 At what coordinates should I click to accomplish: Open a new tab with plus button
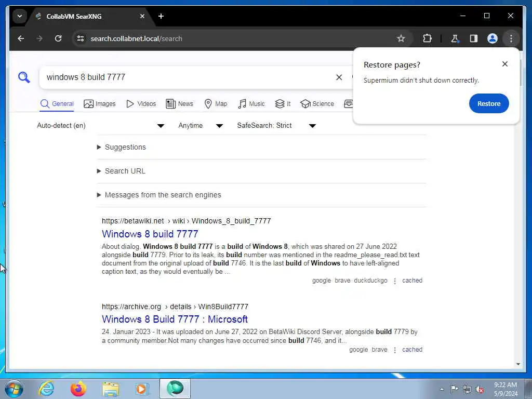click(x=161, y=16)
